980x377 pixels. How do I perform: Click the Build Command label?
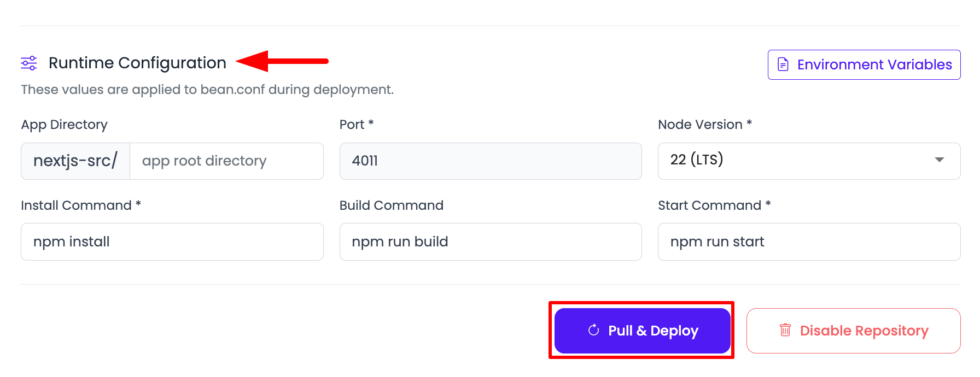[392, 205]
